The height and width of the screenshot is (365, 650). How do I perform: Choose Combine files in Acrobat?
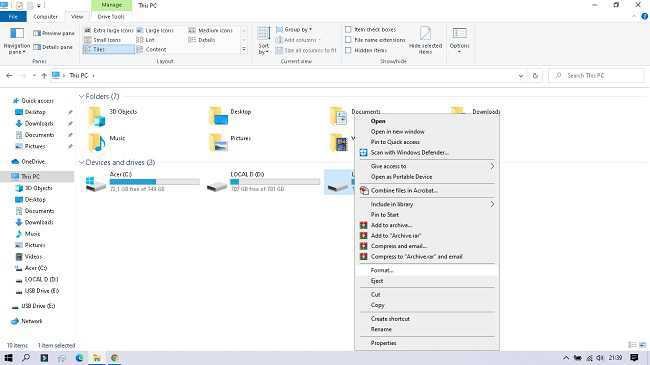pos(427,190)
